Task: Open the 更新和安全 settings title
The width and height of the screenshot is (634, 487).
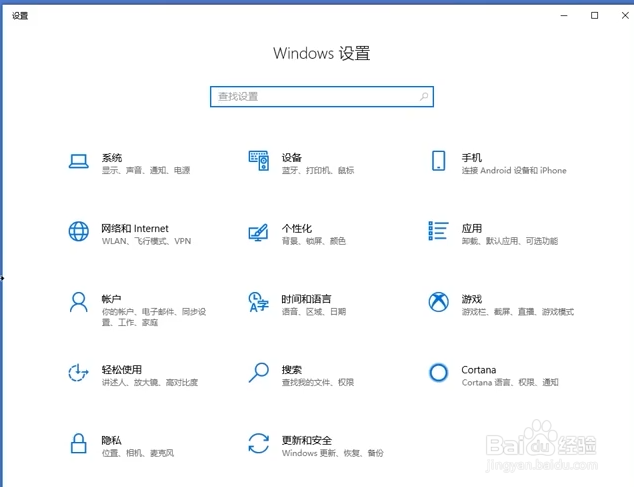Action: tap(306, 440)
